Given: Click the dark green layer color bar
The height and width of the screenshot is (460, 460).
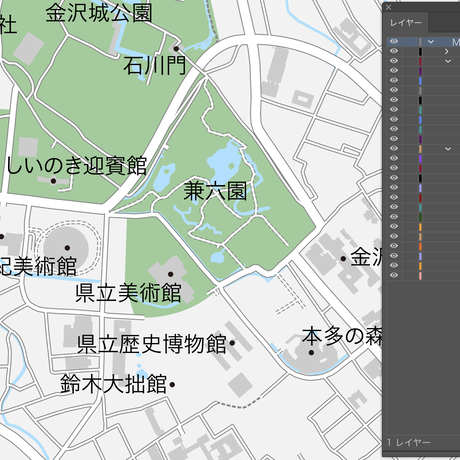Looking at the screenshot, I should [420, 217].
